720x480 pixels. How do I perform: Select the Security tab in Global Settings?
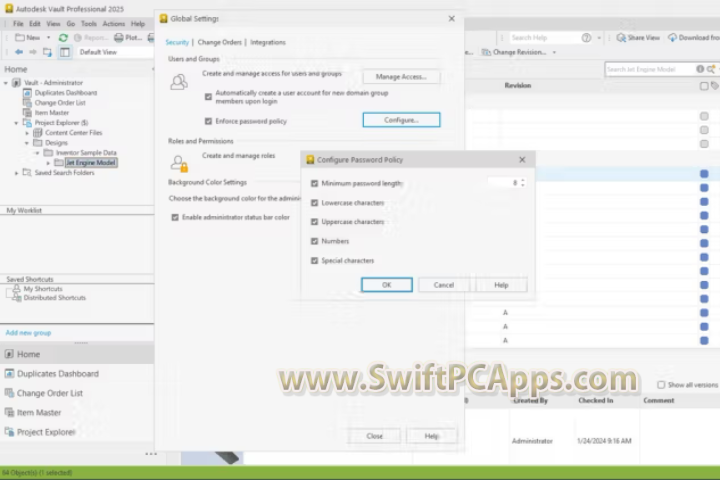point(177,42)
